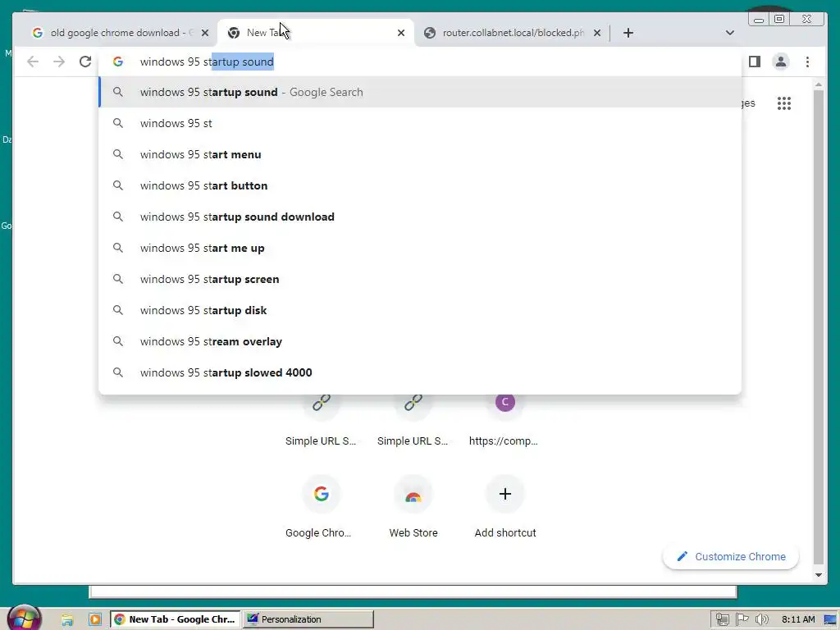This screenshot has height=630, width=840.
Task: Choose 'windows 95 stream overlay' suggestion
Action: pos(421,341)
